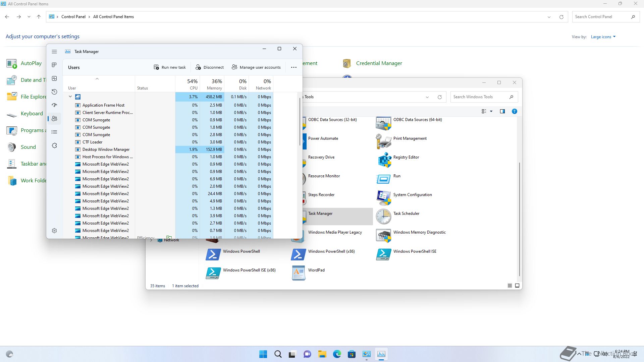Go up one level in Control Panel
Image resolution: width=644 pixels, height=362 pixels.
click(39, 17)
